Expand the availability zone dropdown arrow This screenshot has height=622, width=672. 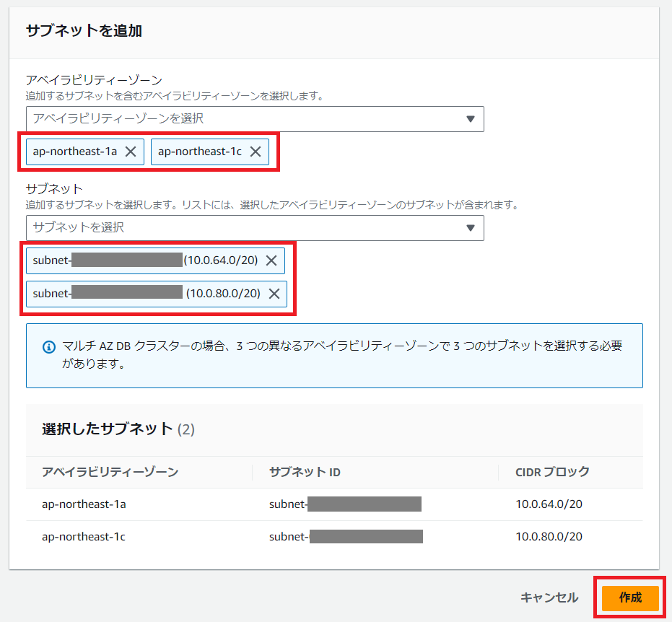click(x=471, y=119)
